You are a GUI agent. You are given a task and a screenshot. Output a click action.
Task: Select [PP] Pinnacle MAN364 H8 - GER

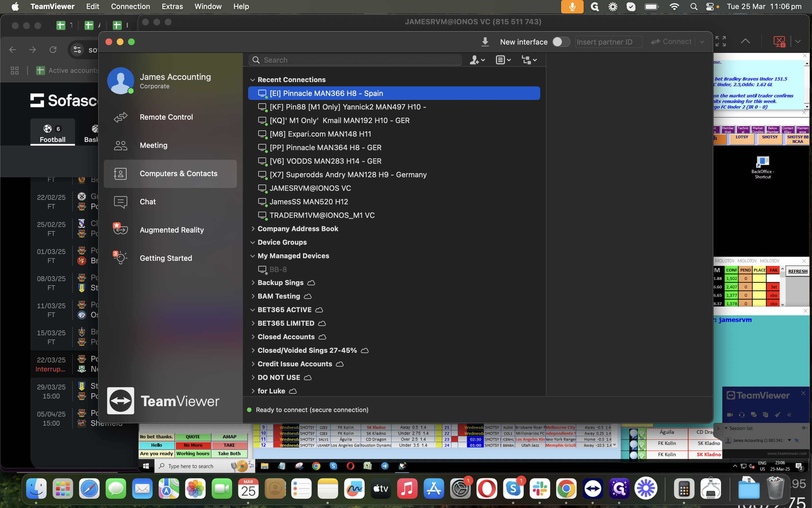tap(394, 148)
